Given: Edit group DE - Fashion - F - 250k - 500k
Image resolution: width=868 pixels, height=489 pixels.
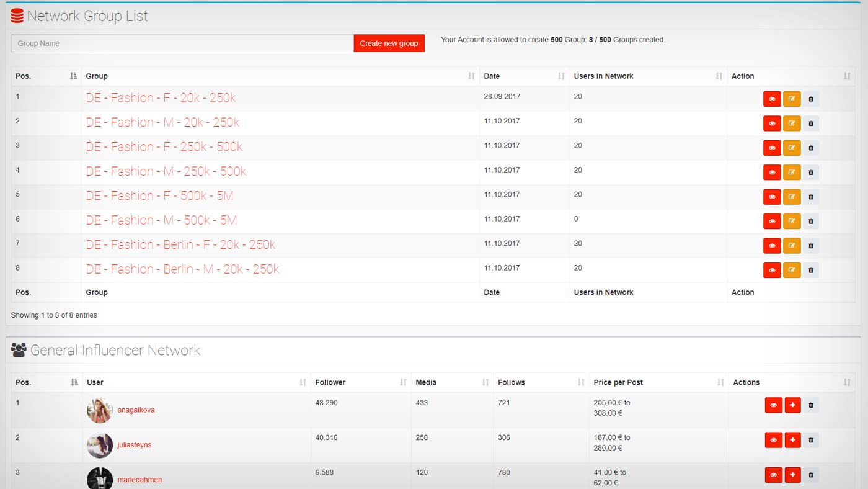Looking at the screenshot, I should (x=792, y=148).
